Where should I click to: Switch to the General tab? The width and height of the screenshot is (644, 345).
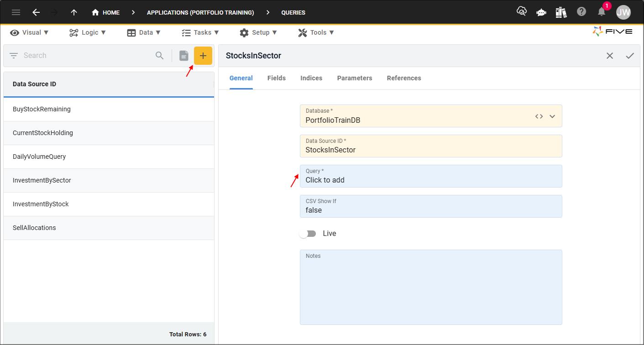pyautogui.click(x=241, y=78)
